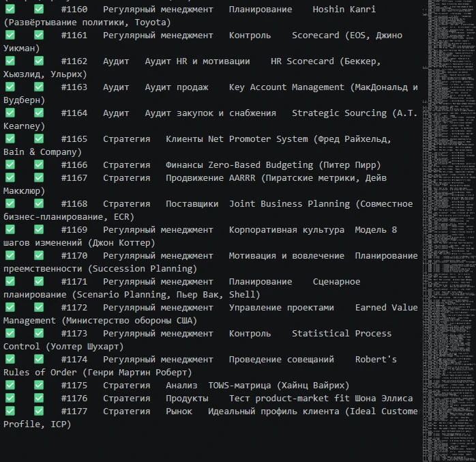Click the minimap overview on the right
The height and width of the screenshot is (462, 476).
[449, 231]
